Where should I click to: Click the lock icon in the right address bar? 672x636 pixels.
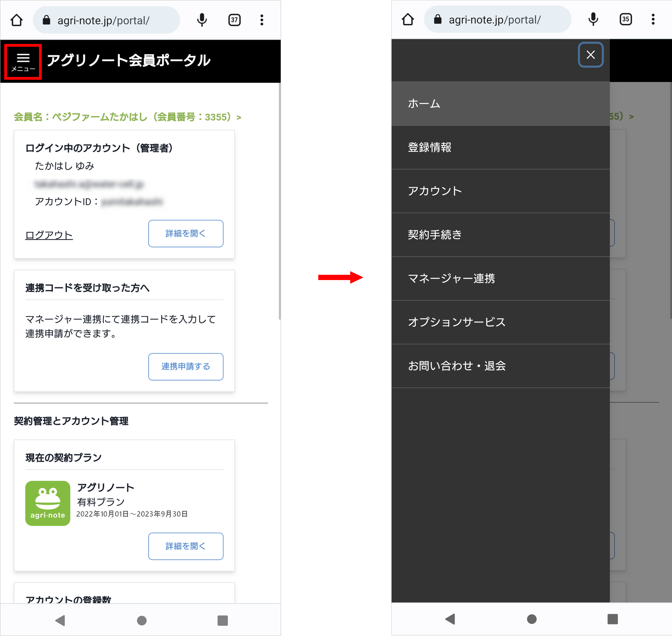pyautogui.click(x=438, y=19)
